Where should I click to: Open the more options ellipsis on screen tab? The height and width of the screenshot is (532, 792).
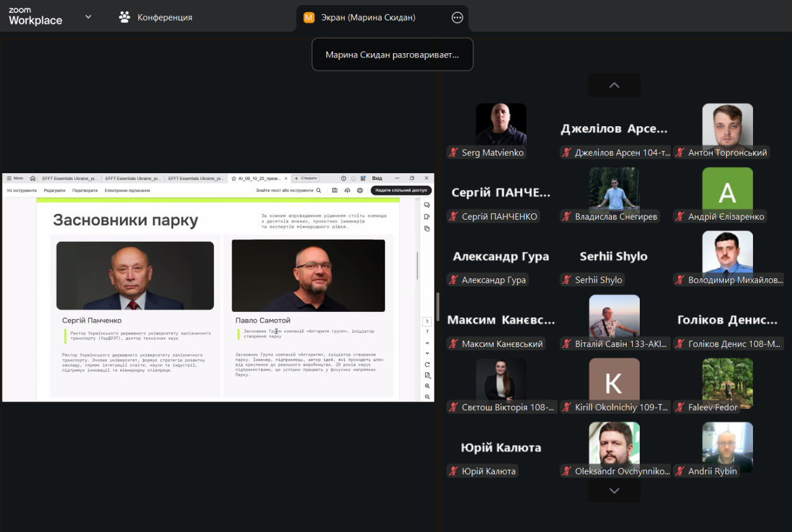[457, 18]
